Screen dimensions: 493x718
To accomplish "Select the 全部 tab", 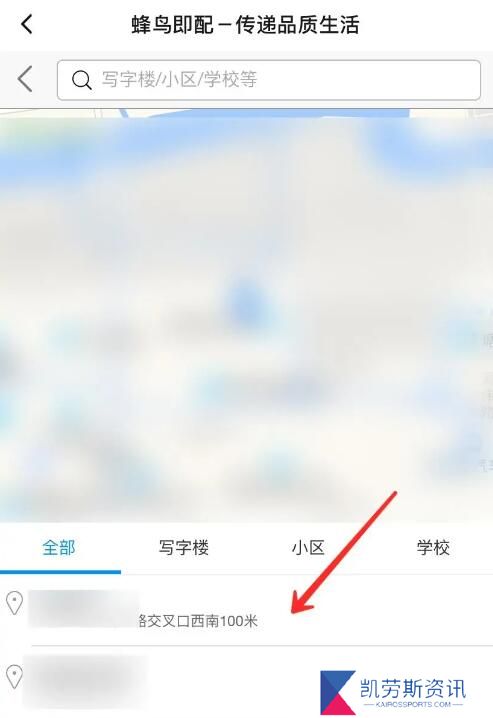I will [x=59, y=547].
